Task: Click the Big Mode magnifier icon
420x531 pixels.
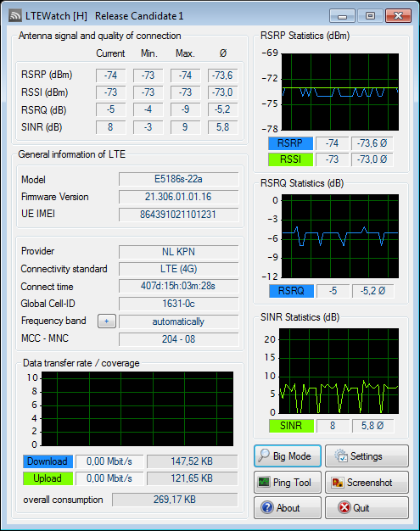Action: tap(264, 456)
